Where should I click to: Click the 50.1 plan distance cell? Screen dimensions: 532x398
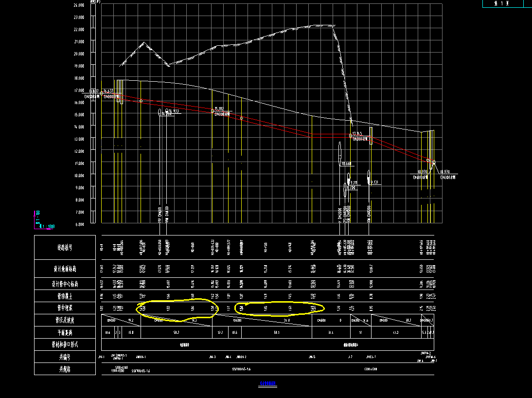277,332
